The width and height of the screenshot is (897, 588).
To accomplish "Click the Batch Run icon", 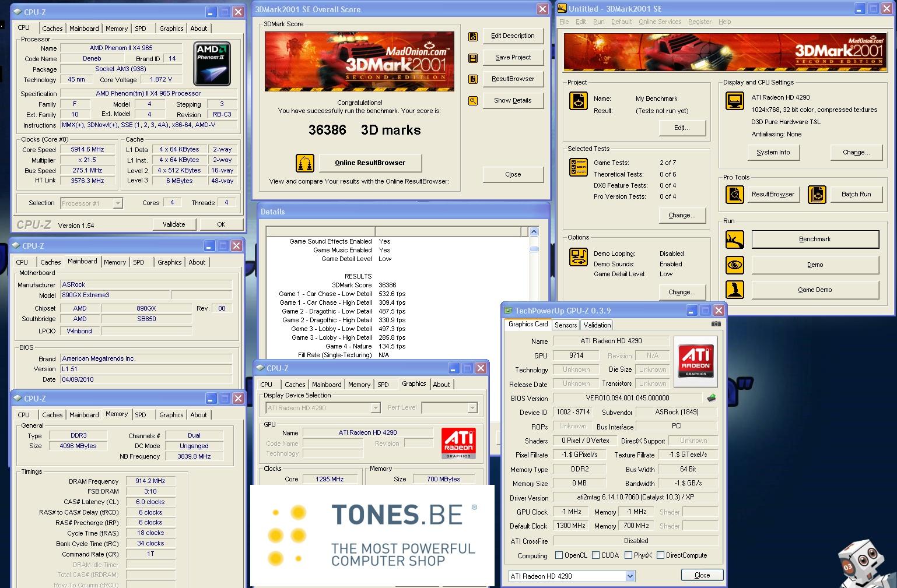I will [817, 194].
